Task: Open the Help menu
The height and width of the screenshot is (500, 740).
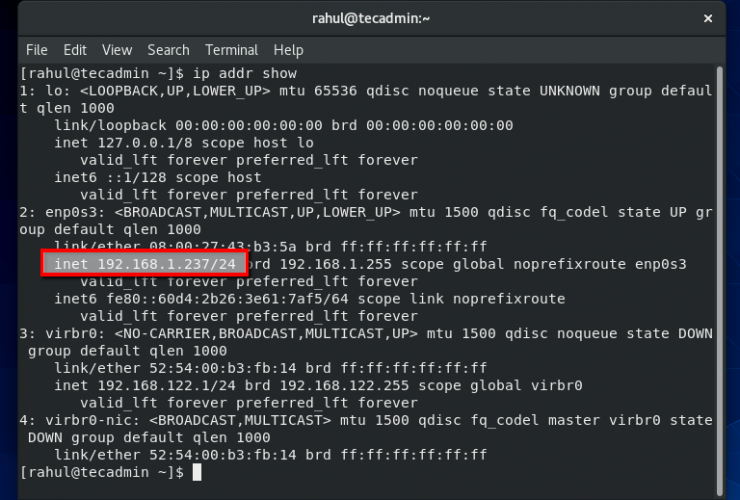Action: (288, 50)
